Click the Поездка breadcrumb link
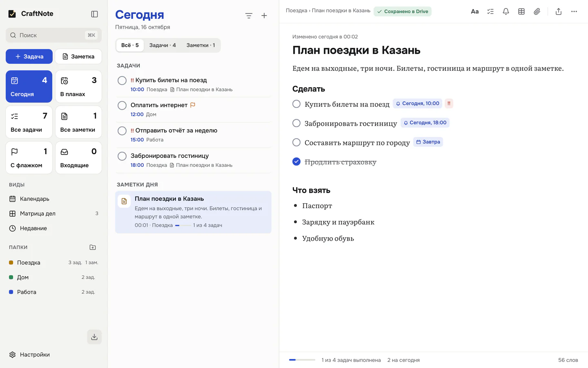 point(296,11)
